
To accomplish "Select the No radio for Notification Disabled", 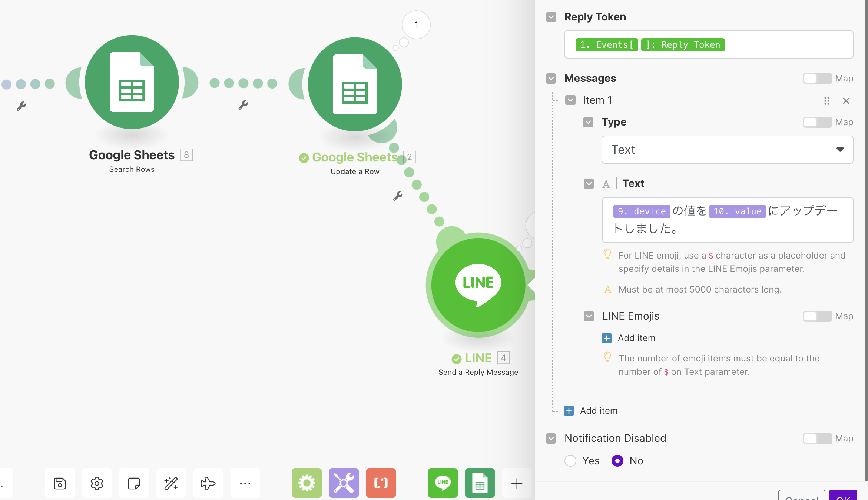I will tap(617, 461).
